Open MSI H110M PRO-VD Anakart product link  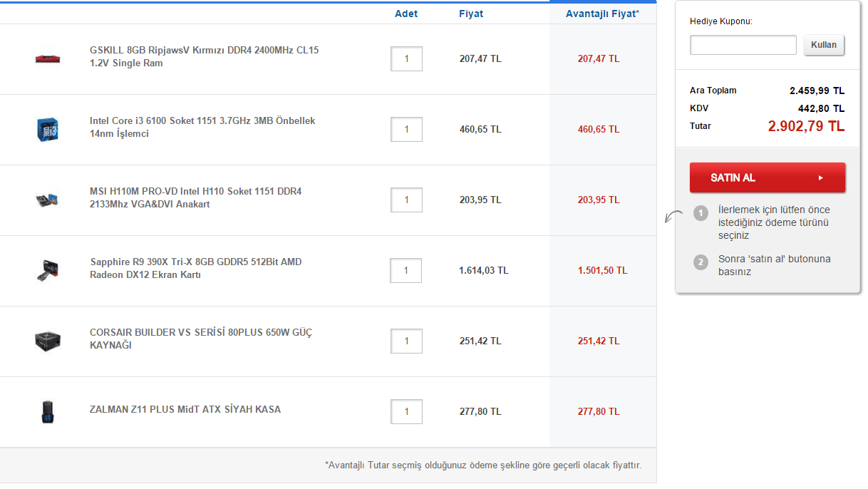click(195, 198)
